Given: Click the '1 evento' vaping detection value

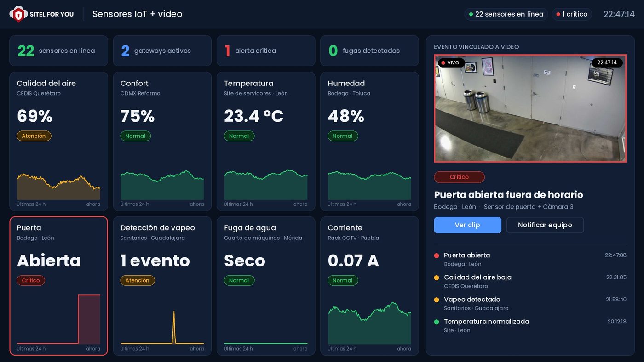Looking at the screenshot, I should 155,260.
